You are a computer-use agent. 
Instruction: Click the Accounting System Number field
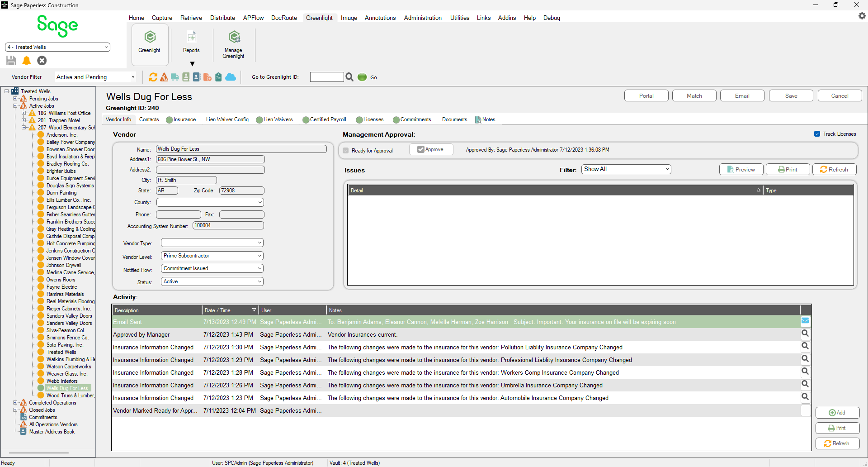(x=228, y=225)
